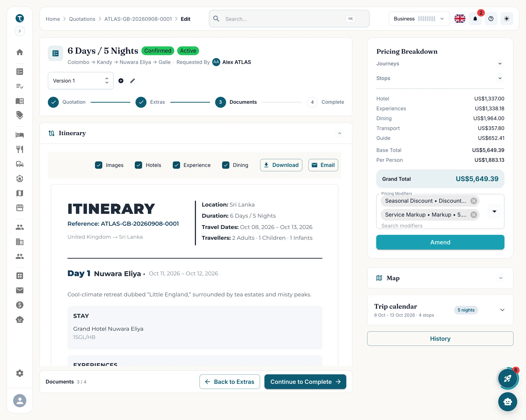This screenshot has width=526, height=420.
Task: Uncheck the Experience checkbox
Action: tap(176, 165)
